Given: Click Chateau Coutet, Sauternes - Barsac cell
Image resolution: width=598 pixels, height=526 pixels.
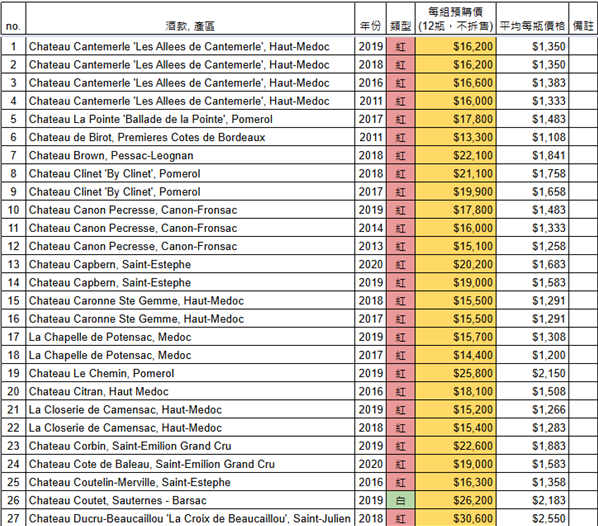Looking at the screenshot, I should (190, 500).
